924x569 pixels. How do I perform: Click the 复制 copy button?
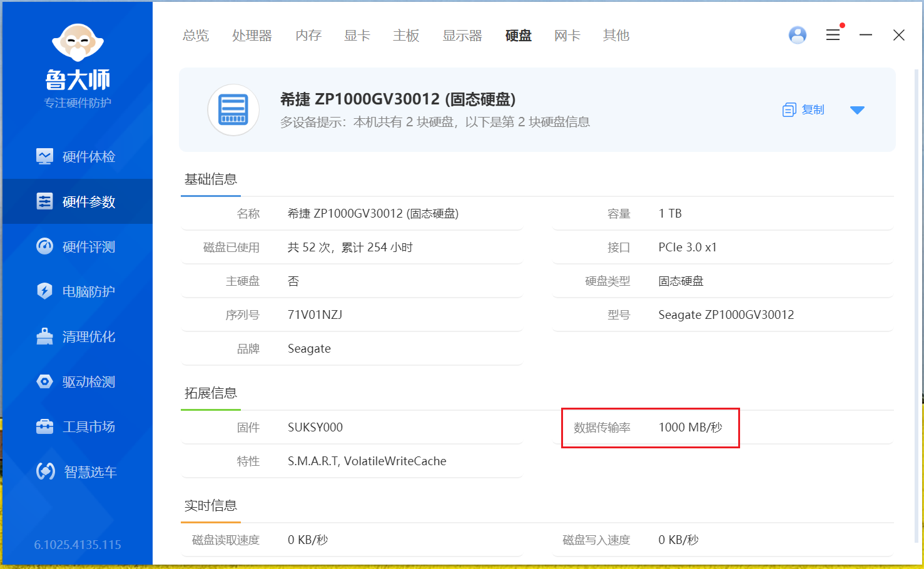[804, 110]
